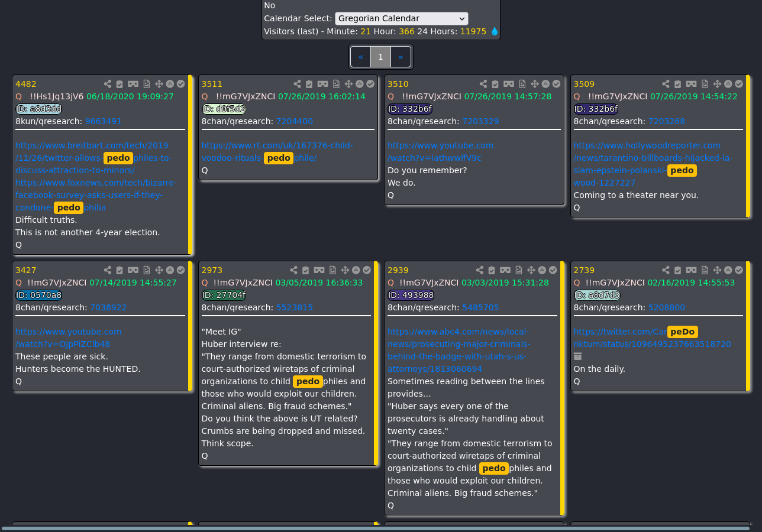Click move arrows icon on post 3510
The image size is (762, 532).
click(535, 84)
